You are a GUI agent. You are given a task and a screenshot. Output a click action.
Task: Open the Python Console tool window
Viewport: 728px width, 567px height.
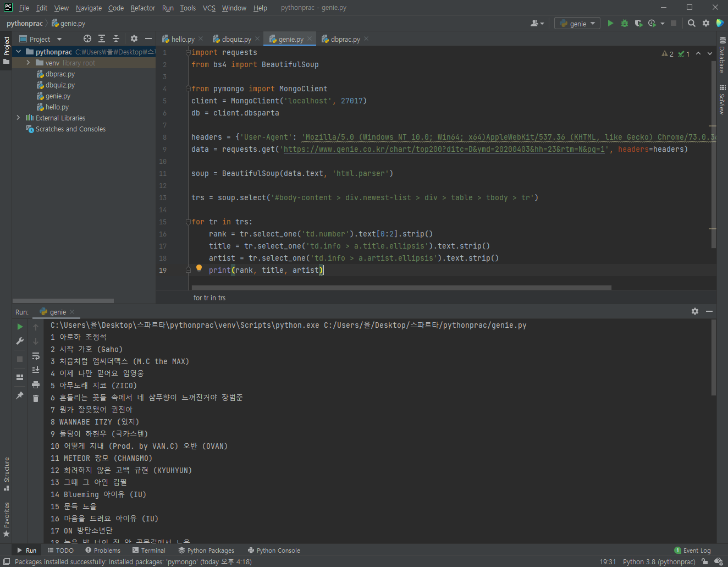tap(274, 550)
